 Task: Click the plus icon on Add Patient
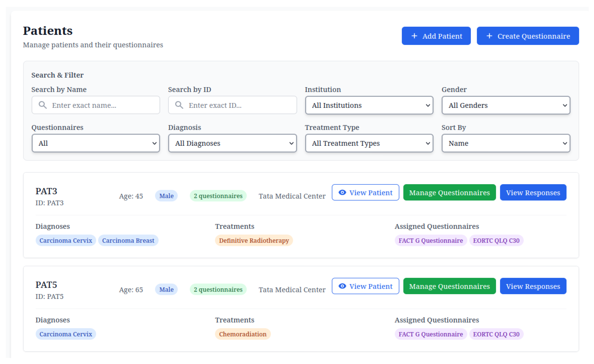tap(414, 36)
